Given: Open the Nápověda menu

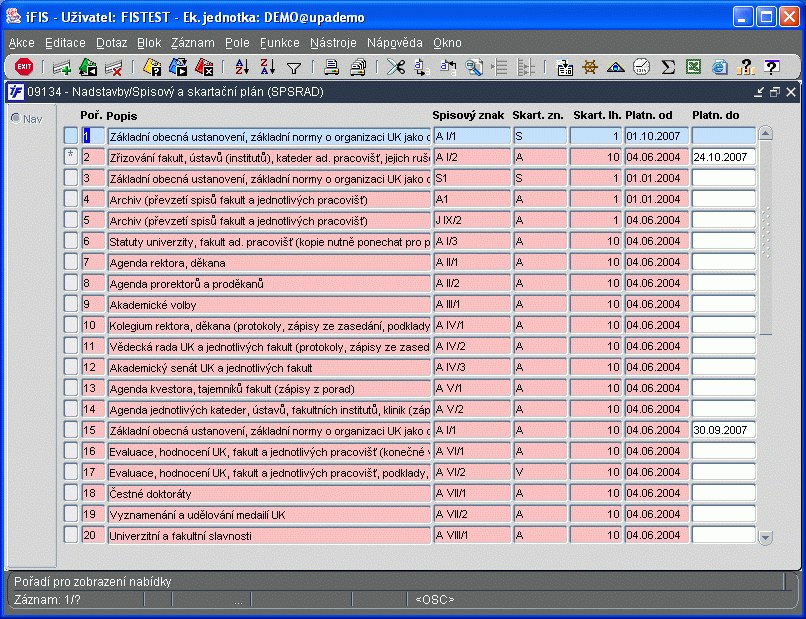Looking at the screenshot, I should click(x=395, y=43).
